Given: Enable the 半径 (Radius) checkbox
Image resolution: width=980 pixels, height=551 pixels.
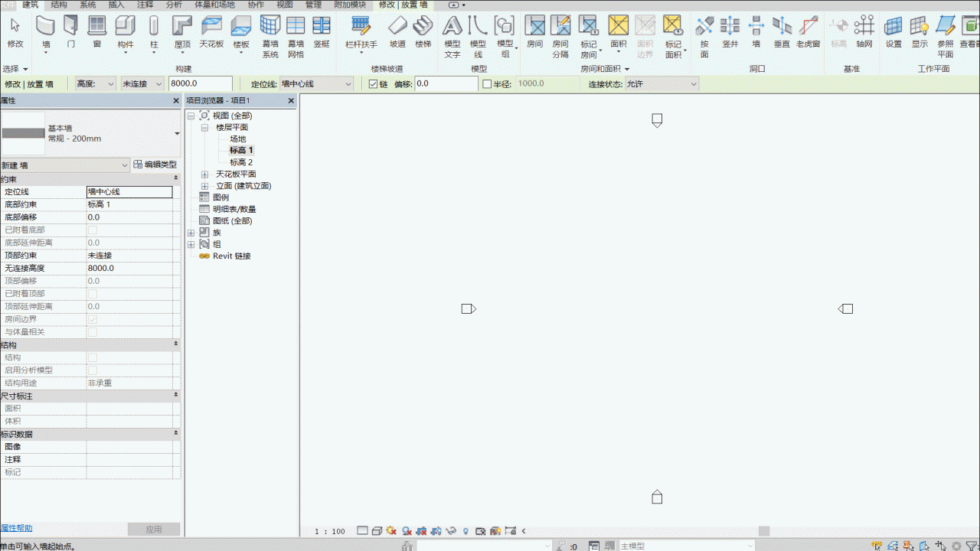Looking at the screenshot, I should (487, 84).
